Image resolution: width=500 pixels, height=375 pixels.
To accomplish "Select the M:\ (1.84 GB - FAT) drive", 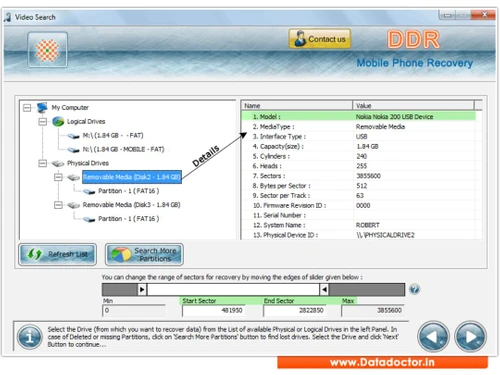I will [x=113, y=135].
